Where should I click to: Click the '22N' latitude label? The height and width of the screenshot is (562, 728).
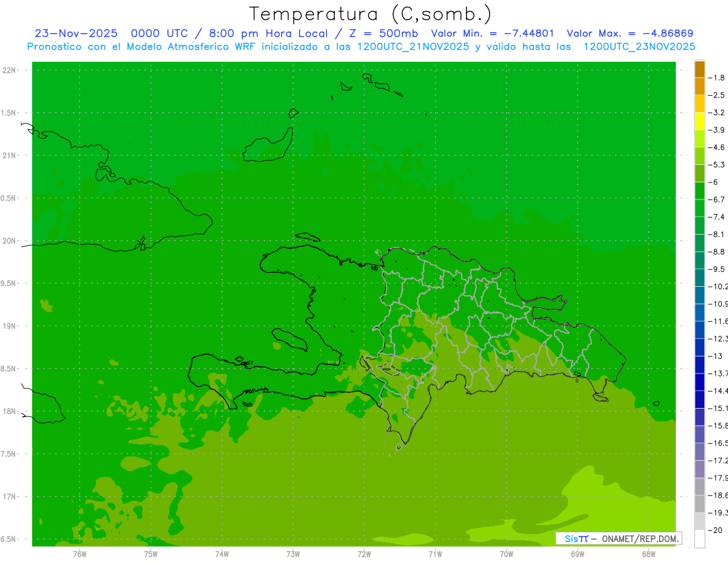click(x=10, y=70)
